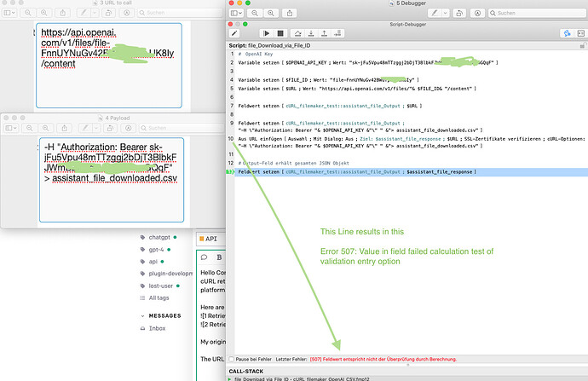Zoom in within 3 URL to call window
588x381 pixels.
[43, 13]
